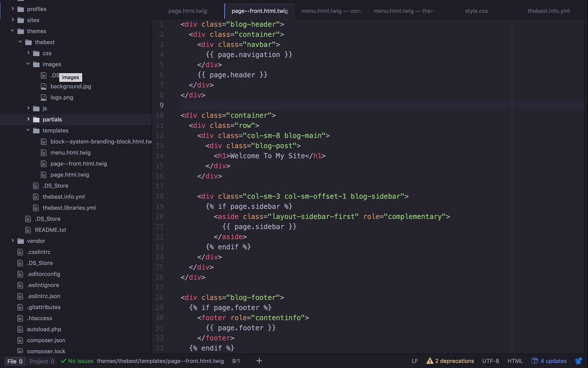This screenshot has height=368, width=588.
Task: Click the sites folder icon
Action: pyautogui.click(x=20, y=20)
